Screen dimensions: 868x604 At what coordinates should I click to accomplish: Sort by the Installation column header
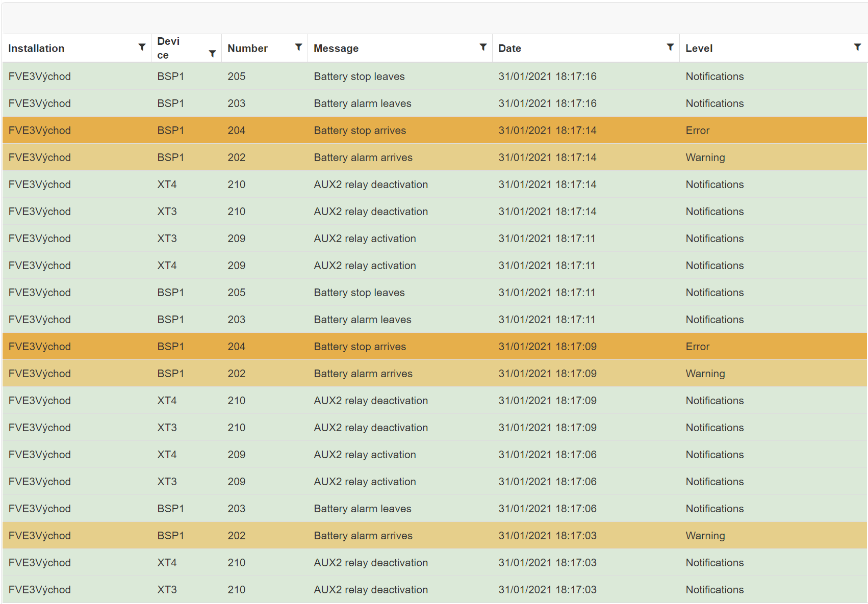tap(36, 48)
